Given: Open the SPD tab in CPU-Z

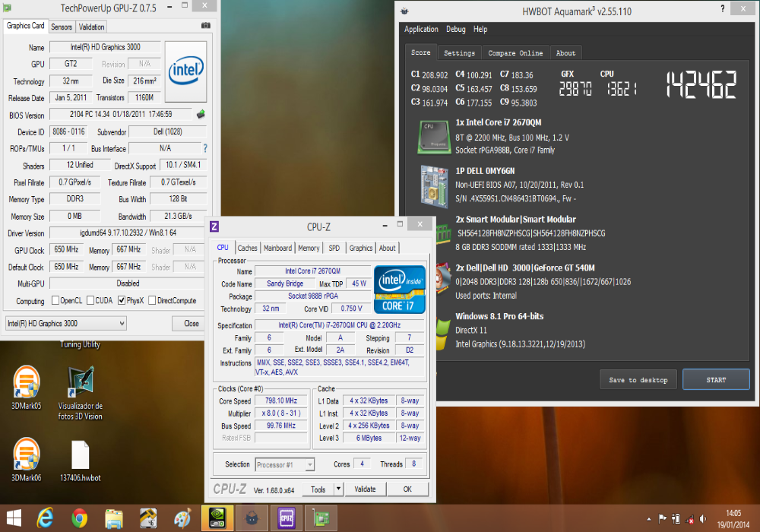Looking at the screenshot, I should coord(334,248).
